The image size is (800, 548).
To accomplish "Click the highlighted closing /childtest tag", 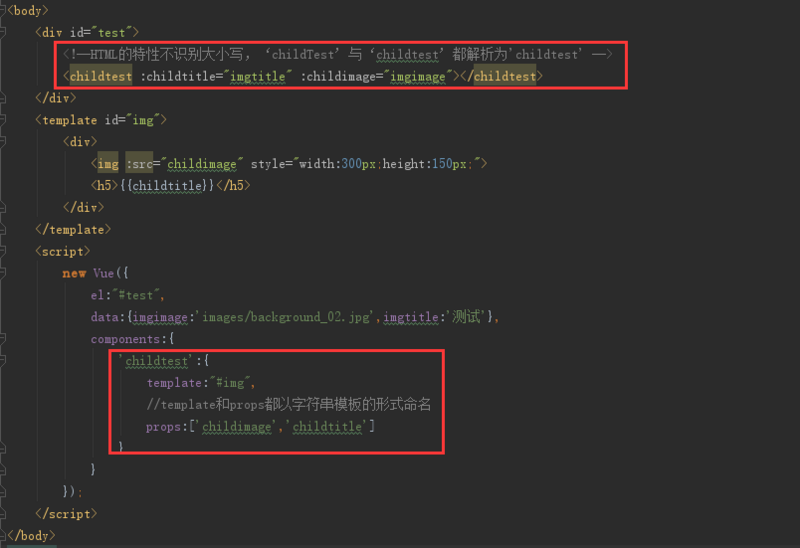I will [502, 77].
